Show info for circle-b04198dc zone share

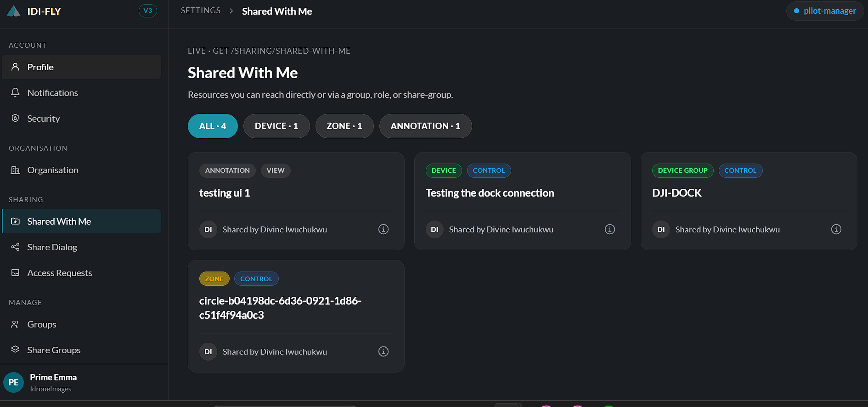click(x=383, y=351)
